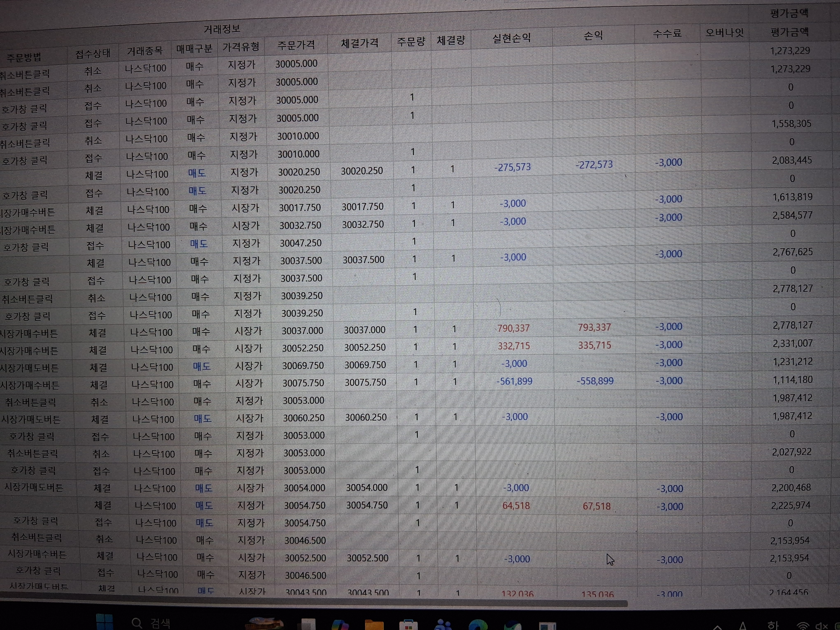Viewport: 840px width, 630px height.
Task: Select the order price cell 30017.750
Action: (300, 208)
